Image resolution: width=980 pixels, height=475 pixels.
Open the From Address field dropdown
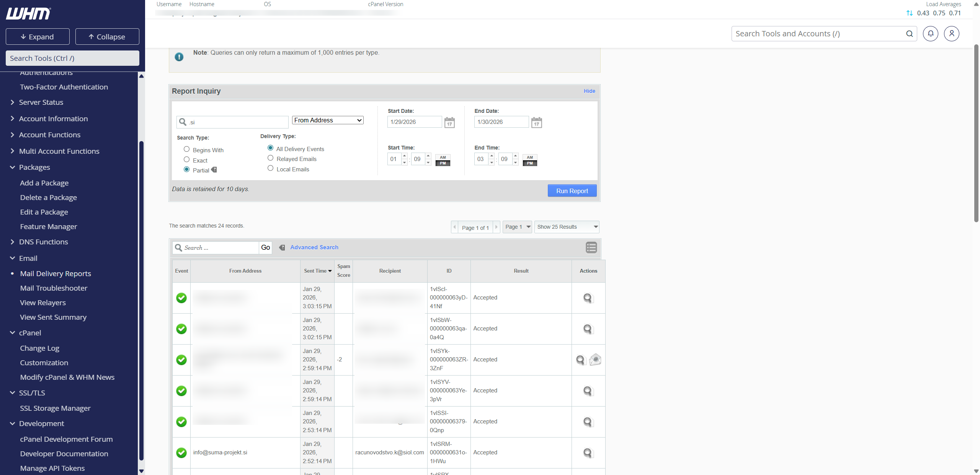click(328, 120)
